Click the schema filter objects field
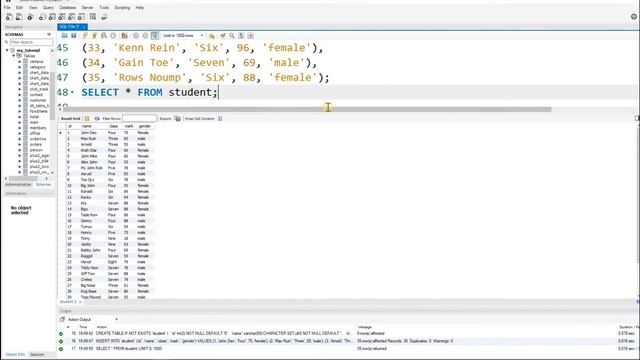This screenshot has height=360, width=640. click(x=31, y=42)
